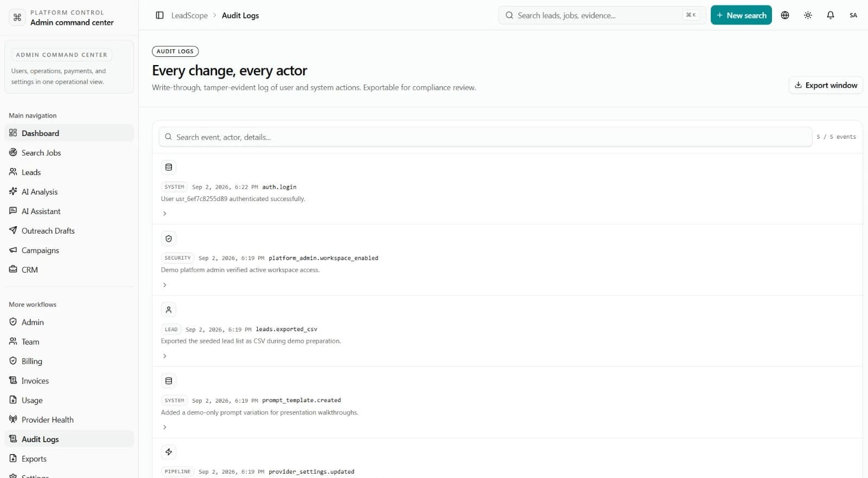Click the workspace_enabled security shield icon
This screenshot has width=868, height=478.
click(169, 238)
